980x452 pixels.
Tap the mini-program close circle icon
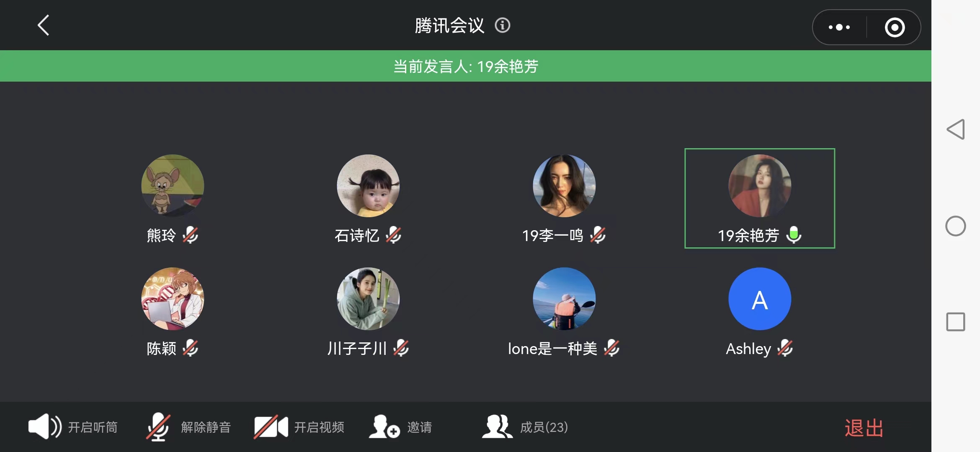point(895,28)
